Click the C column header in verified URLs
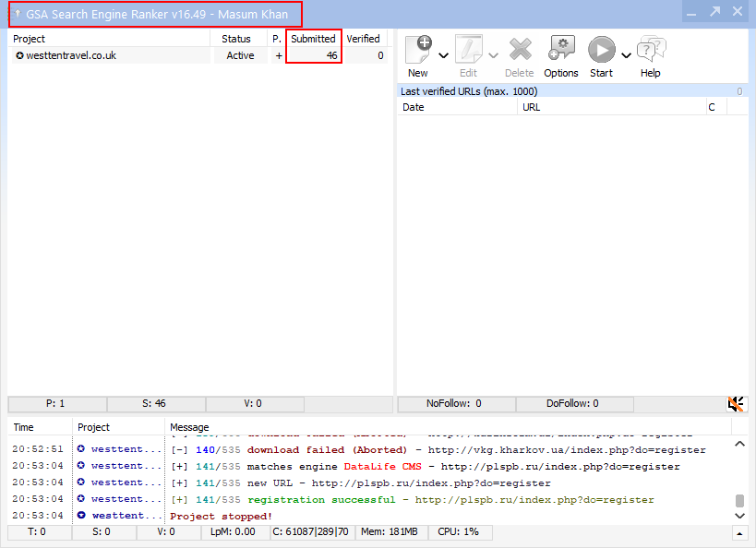This screenshot has height=548, width=756. [x=716, y=107]
